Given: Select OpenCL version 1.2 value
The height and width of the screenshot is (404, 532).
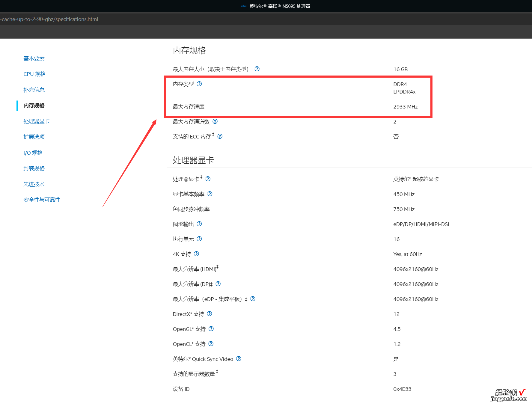Looking at the screenshot, I should coord(397,344).
